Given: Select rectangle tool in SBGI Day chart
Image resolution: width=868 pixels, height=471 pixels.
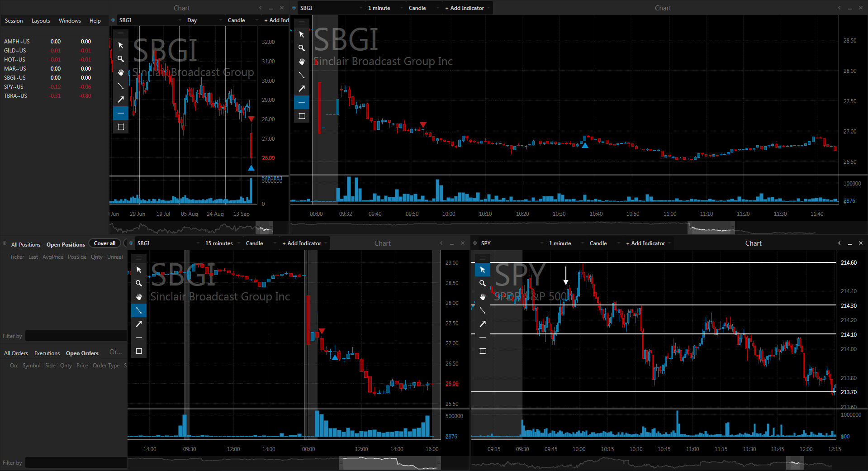Looking at the screenshot, I should coord(121,127).
